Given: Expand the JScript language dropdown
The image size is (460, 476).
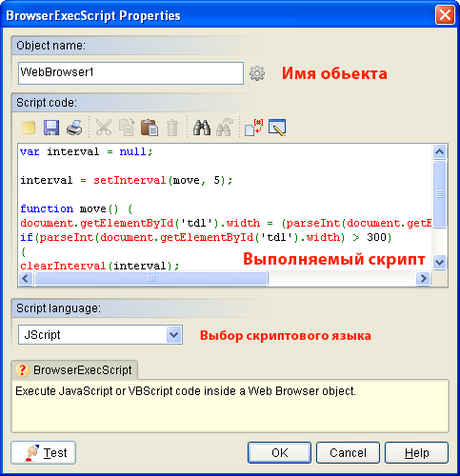Looking at the screenshot, I should point(173,335).
